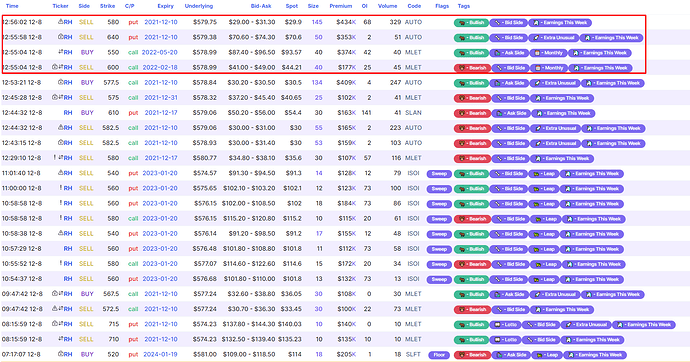Click the Ask Side tag in the 12:44:32 put row
Viewport: 690px width, 362px height.
[511, 113]
